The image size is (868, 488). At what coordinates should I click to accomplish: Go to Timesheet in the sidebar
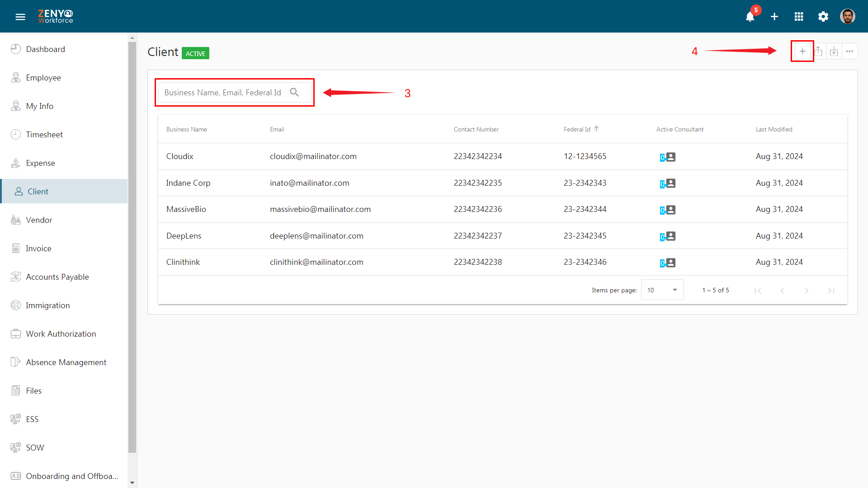click(x=64, y=135)
